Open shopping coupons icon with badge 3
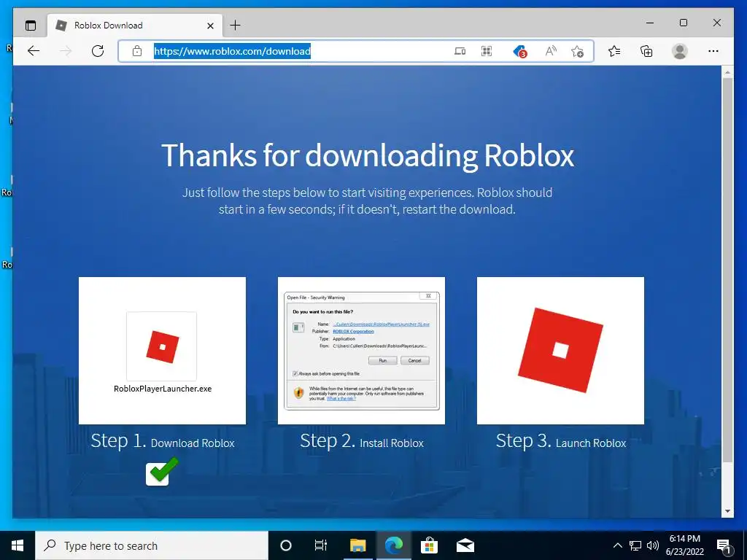The image size is (747, 560). point(519,51)
